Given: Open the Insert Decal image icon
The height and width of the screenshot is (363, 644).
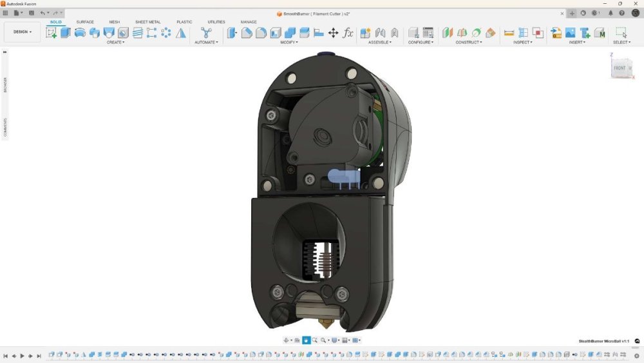Looking at the screenshot, I should (571, 33).
